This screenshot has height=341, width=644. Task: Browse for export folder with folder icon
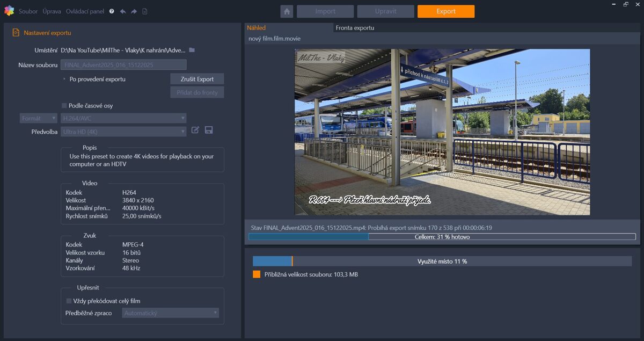tap(192, 50)
